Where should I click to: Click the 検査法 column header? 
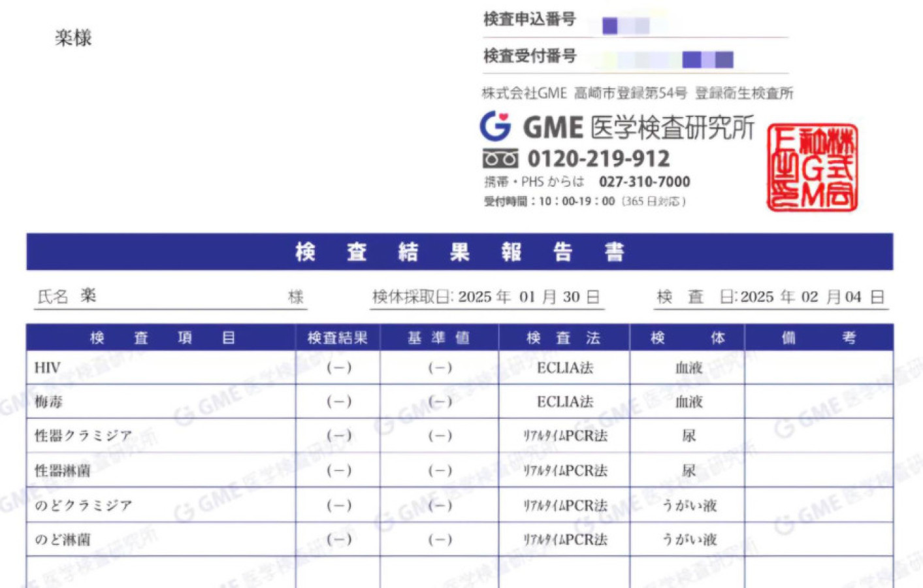564,338
